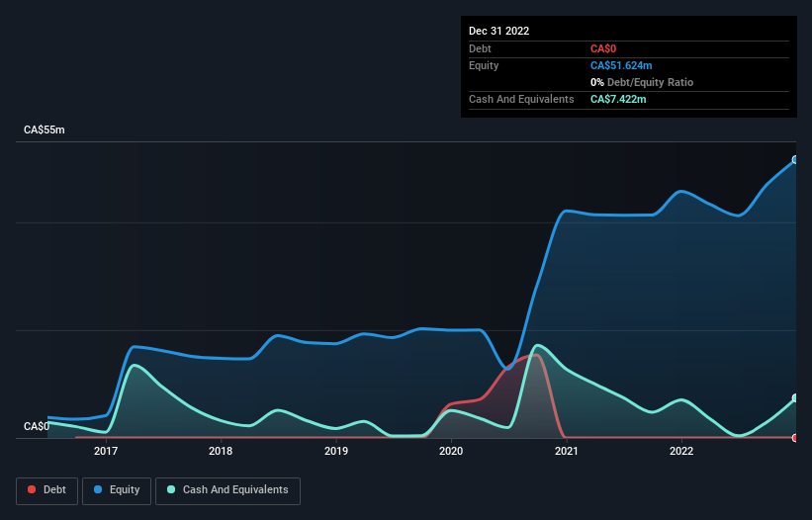The width and height of the screenshot is (812, 520).
Task: Click the CA$7.422m cash value
Action: [618, 99]
